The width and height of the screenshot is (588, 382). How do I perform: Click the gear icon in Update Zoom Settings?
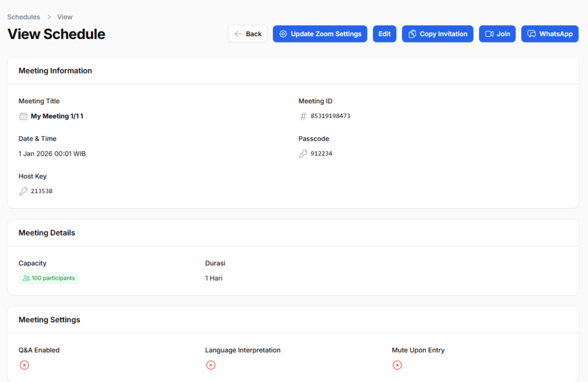(x=283, y=34)
